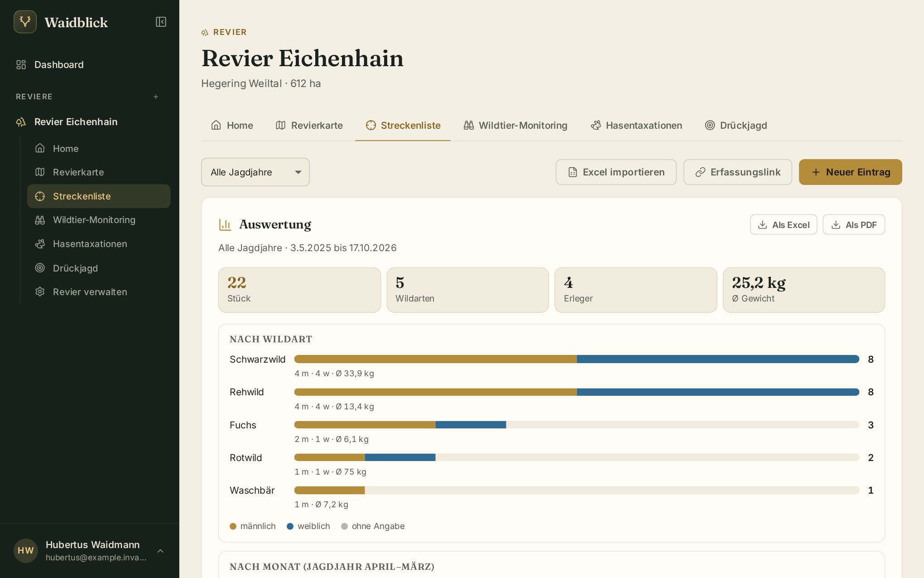Open the Drückjagd tab
This screenshot has width=924, height=578.
[736, 126]
